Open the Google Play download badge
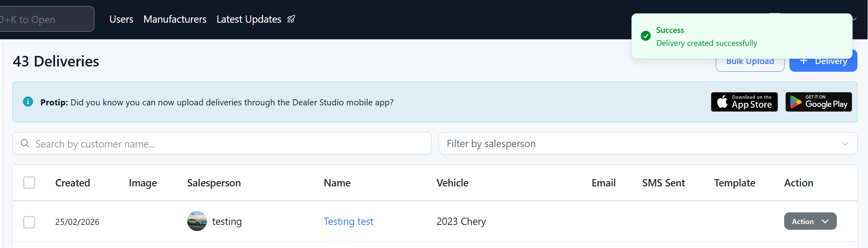 pyautogui.click(x=819, y=102)
